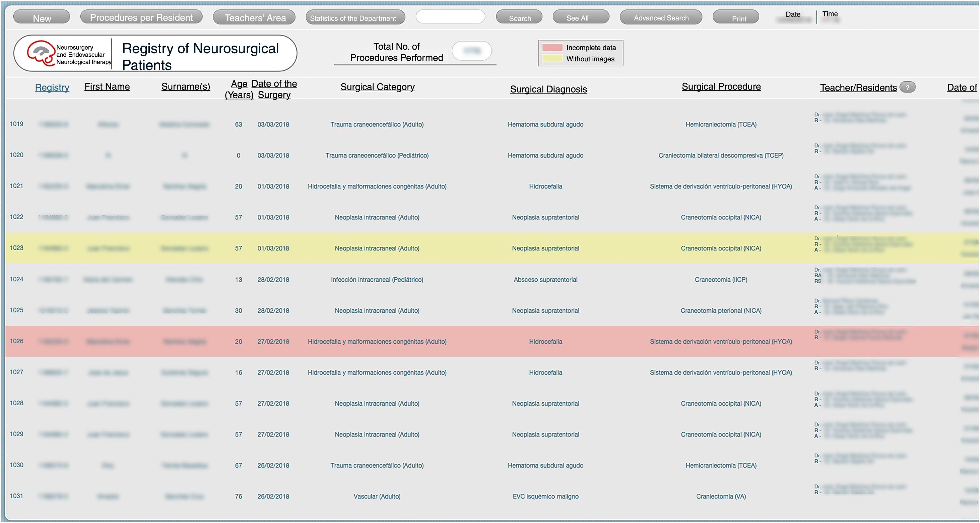Open Advanced Search

pos(661,18)
